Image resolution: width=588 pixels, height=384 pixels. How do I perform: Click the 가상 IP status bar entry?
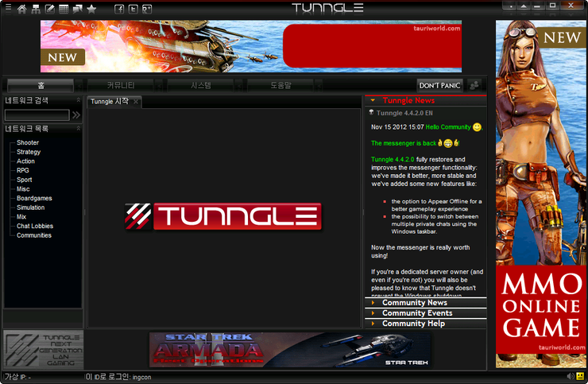[x=18, y=377]
